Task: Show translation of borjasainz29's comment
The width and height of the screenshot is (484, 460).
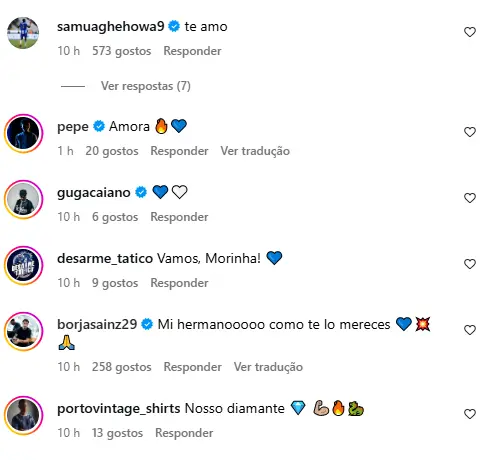Action: [268, 367]
